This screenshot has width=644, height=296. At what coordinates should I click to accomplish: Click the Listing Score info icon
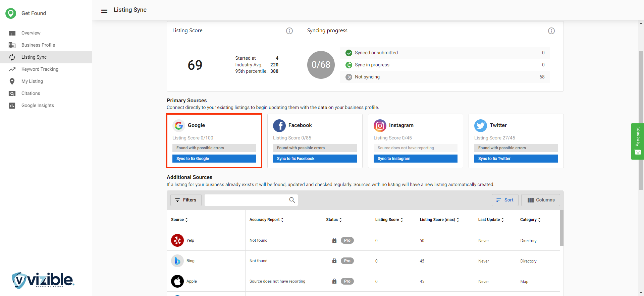coord(289,31)
